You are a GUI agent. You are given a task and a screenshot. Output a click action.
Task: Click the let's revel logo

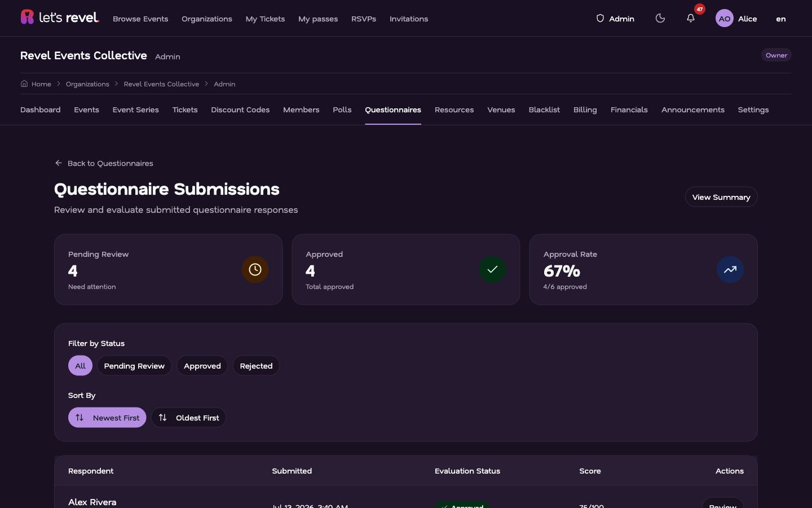60,17
